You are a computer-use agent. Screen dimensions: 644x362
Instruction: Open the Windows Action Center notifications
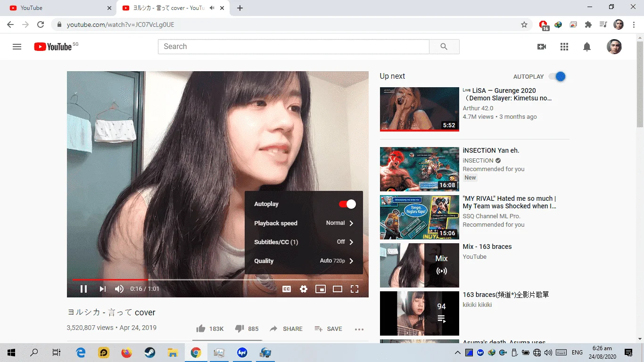coord(628,353)
